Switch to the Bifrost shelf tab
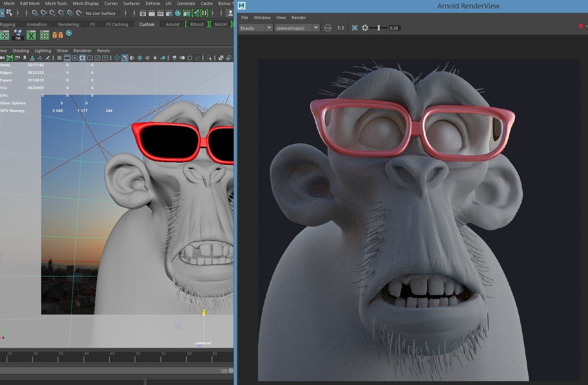Screen dimensions: 588x385 (x=197, y=24)
